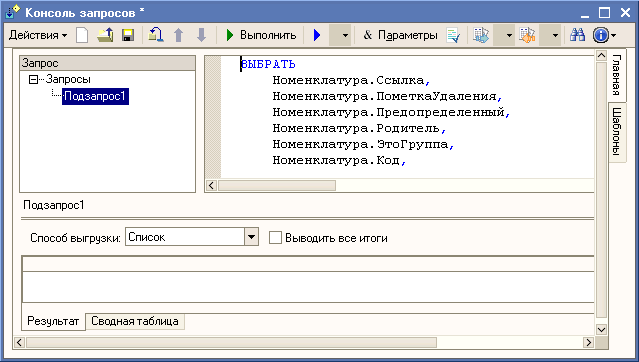
Task: Click the vertical scrollbar down arrow
Action: tap(602, 329)
